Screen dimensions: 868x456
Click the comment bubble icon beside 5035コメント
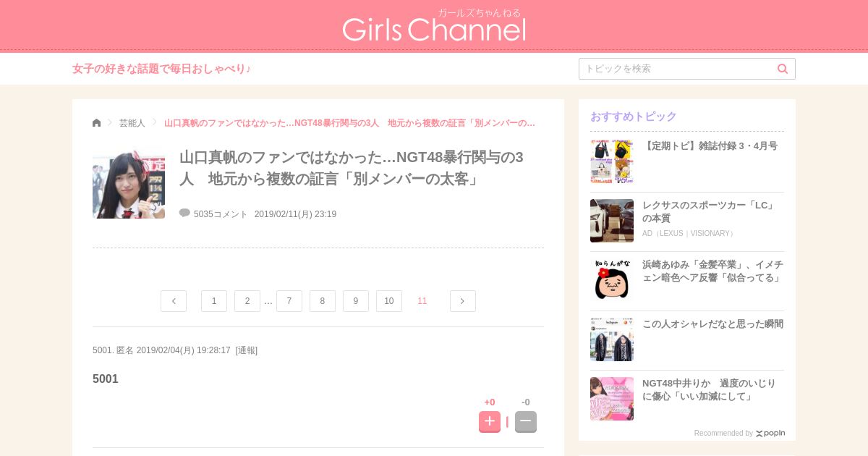(184, 213)
